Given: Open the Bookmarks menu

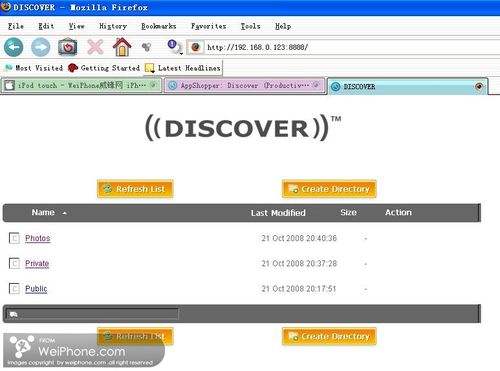Looking at the screenshot, I should [159, 26].
